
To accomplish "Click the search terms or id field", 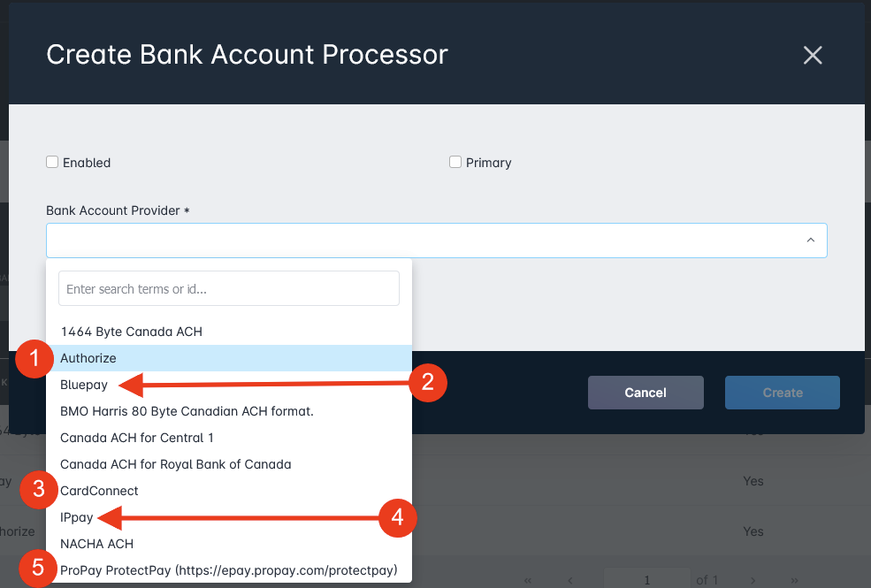I will point(229,288).
